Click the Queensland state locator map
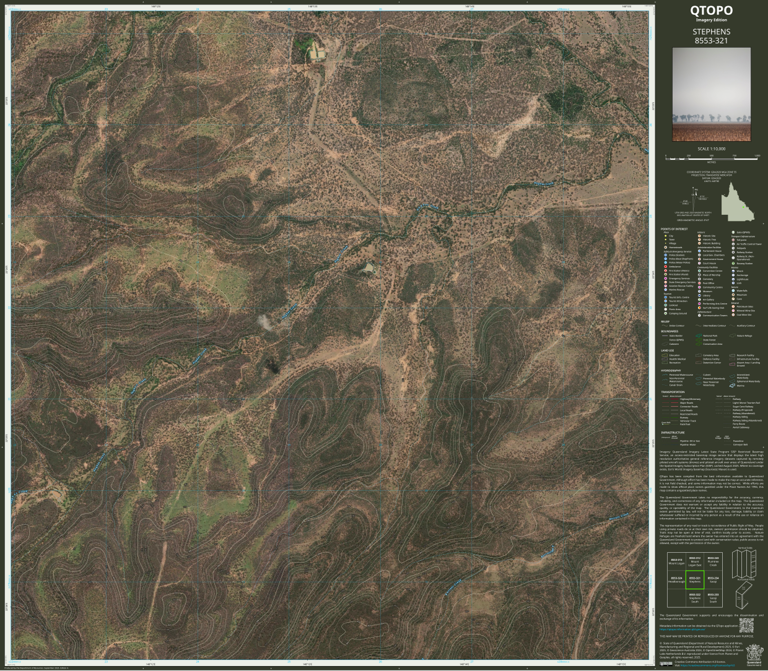Image resolution: width=768 pixels, height=671 pixels. tap(738, 202)
